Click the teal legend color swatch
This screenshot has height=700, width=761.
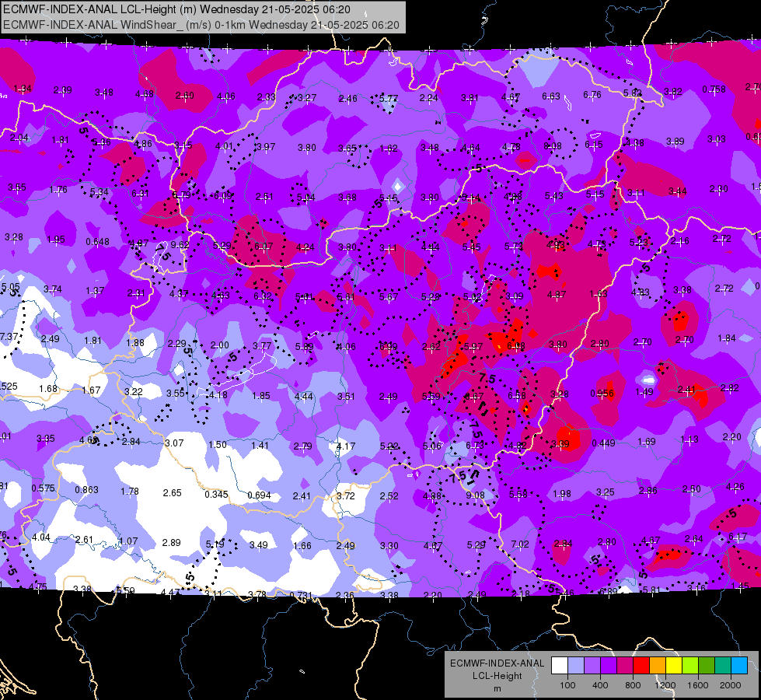tap(723, 666)
